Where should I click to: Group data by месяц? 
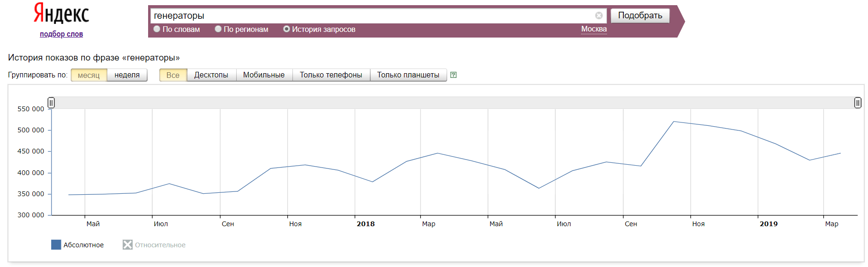pos(89,75)
